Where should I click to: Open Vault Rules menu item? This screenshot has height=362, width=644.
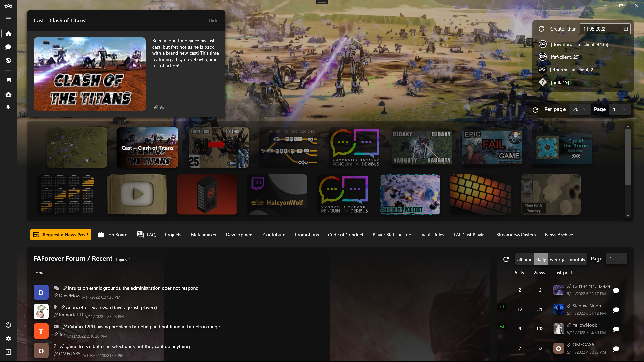coord(433,235)
